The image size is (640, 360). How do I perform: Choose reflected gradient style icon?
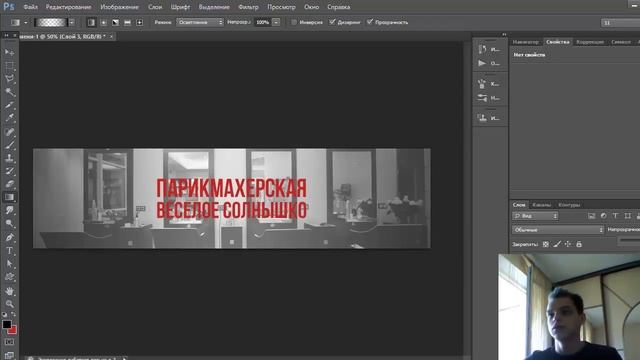tap(127, 22)
